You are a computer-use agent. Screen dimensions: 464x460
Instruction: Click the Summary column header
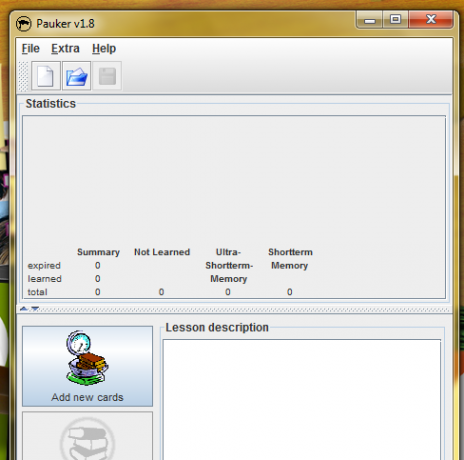point(98,252)
